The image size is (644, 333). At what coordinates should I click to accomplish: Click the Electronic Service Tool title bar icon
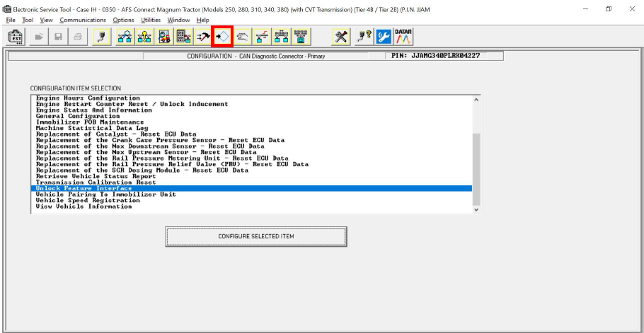6,9
